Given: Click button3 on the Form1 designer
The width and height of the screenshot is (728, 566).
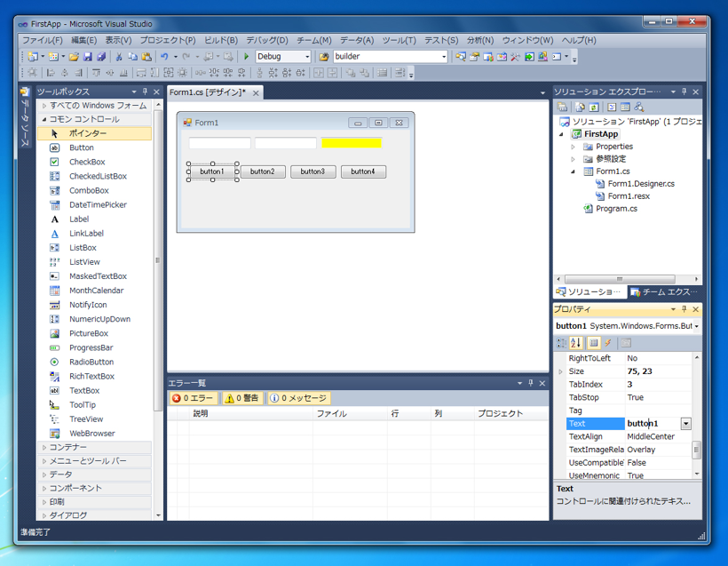Looking at the screenshot, I should 313,171.
